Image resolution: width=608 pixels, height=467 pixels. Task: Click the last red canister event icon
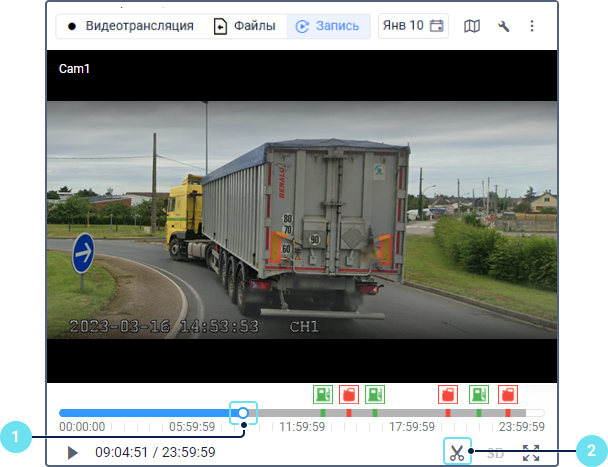[x=508, y=394]
